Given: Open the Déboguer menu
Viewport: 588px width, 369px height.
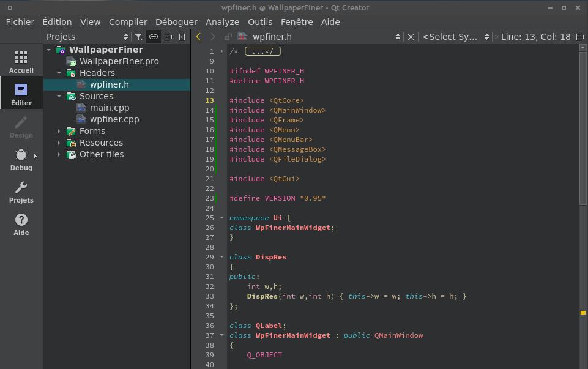Looking at the screenshot, I should [x=176, y=22].
